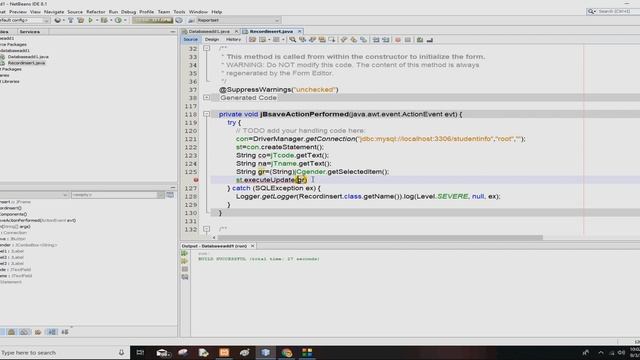This screenshot has height=360, width=640.
Task: Click the Shift Line Right editor icon
Action: tap(385, 40)
